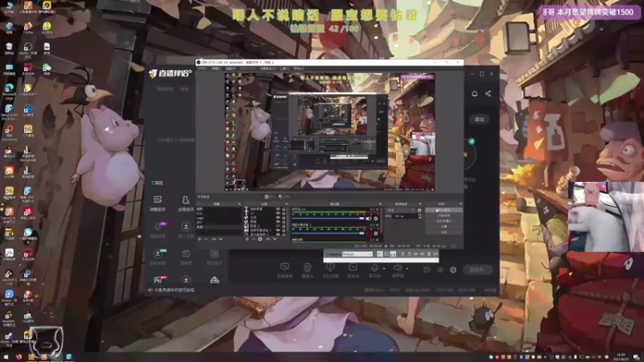Open properties gear for the selected OBS source
This screenshot has height=362, width=644.
pyautogui.click(x=260, y=239)
